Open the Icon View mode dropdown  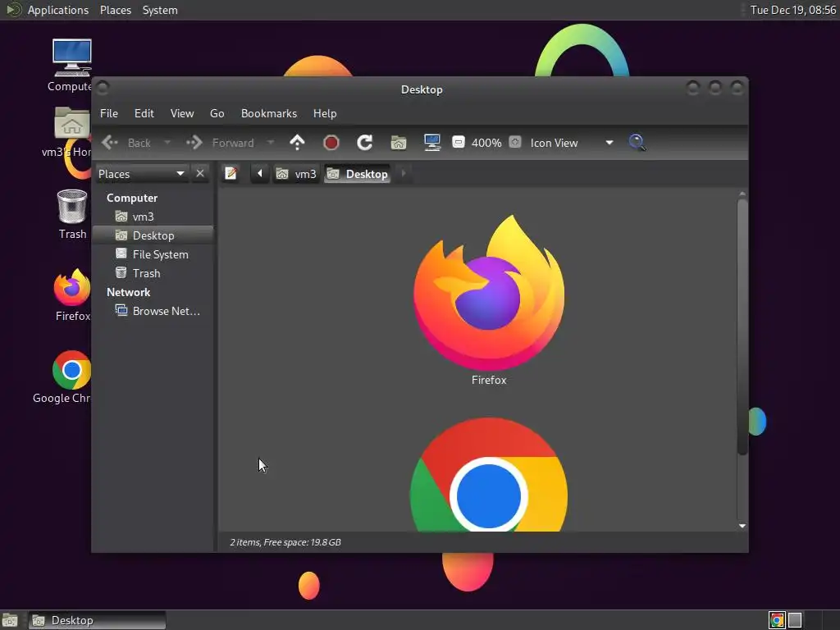[x=571, y=143]
